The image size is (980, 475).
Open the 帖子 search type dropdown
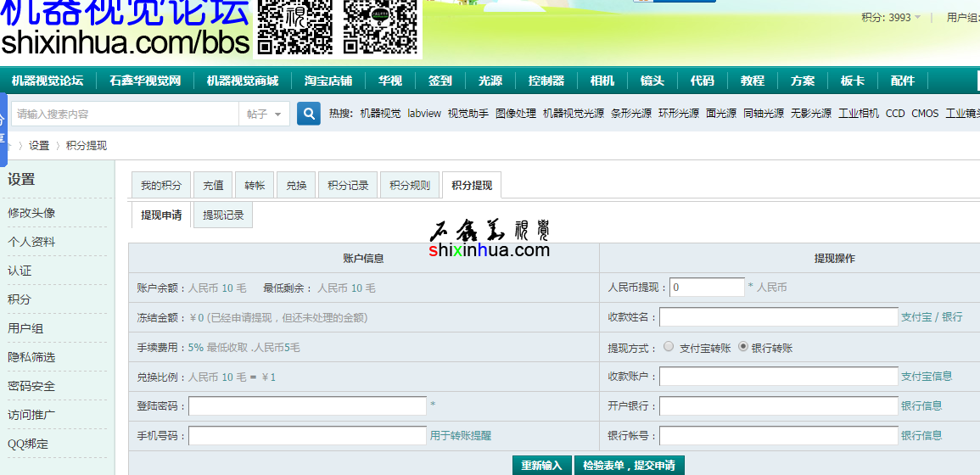tap(264, 114)
